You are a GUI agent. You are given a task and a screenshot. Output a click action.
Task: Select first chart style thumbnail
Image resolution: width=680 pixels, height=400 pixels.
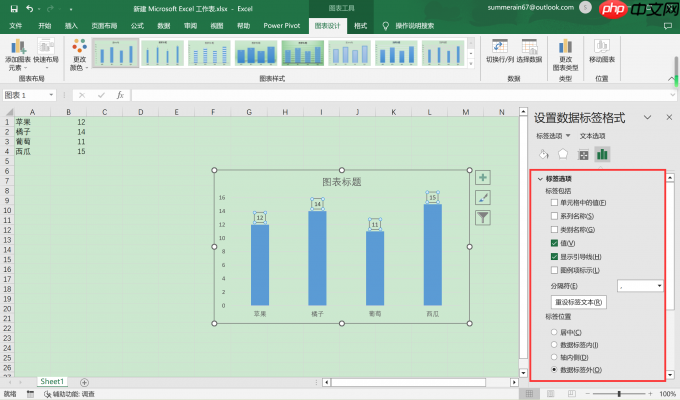point(115,53)
